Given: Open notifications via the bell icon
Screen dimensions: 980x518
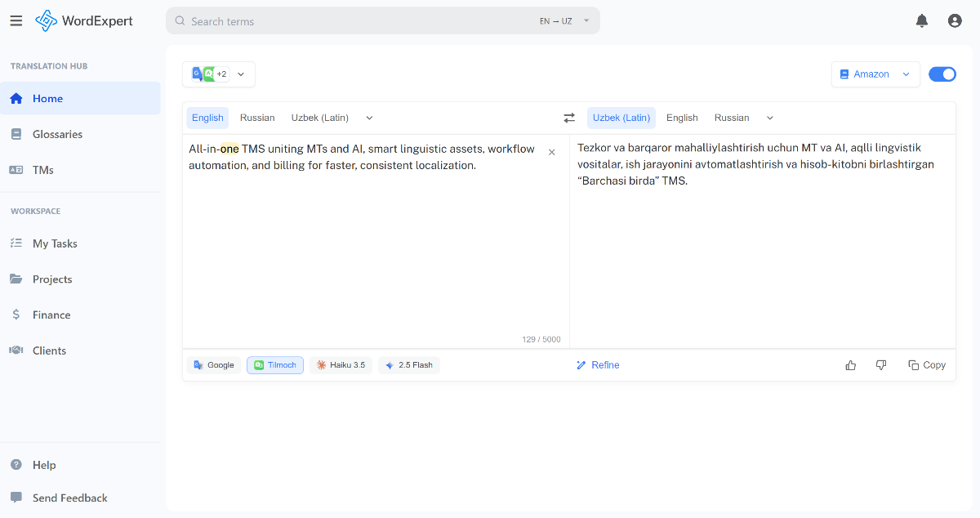Looking at the screenshot, I should pyautogui.click(x=922, y=20).
